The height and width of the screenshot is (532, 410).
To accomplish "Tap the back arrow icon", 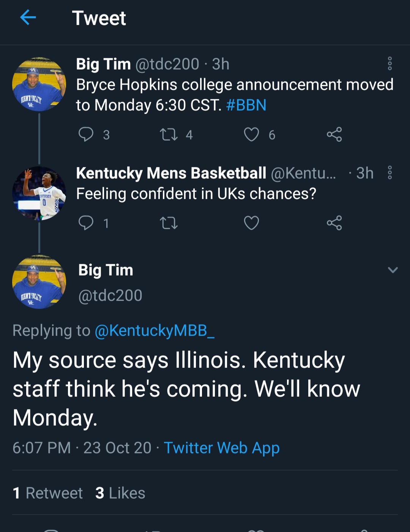I will click(28, 17).
